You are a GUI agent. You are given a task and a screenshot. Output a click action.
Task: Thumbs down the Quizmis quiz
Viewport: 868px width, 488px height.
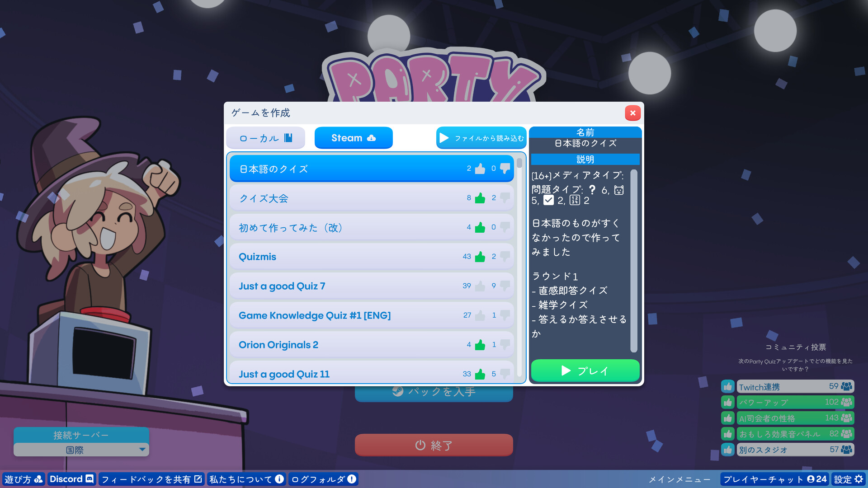tap(505, 257)
